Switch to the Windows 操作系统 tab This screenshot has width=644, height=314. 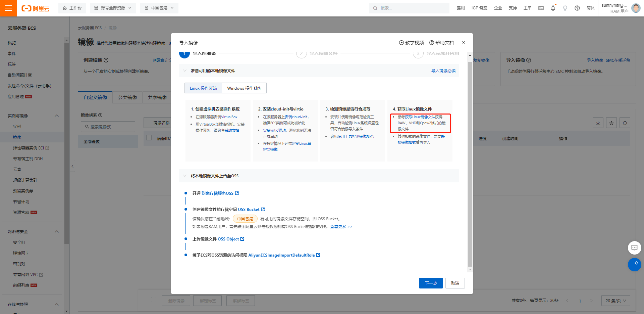[244, 88]
